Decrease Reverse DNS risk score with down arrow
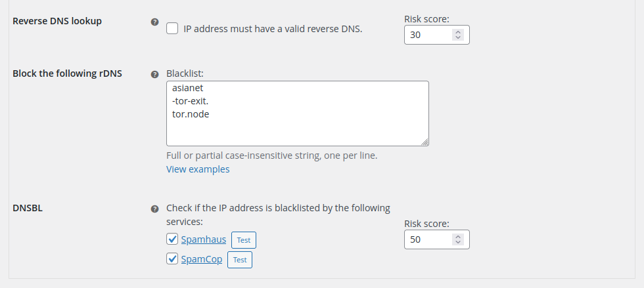This screenshot has height=288, width=644. pos(458,38)
